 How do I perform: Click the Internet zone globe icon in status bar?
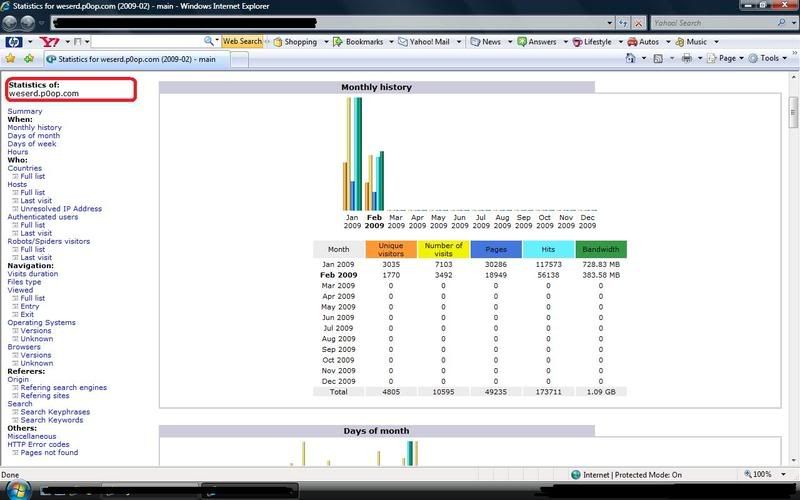[577, 475]
